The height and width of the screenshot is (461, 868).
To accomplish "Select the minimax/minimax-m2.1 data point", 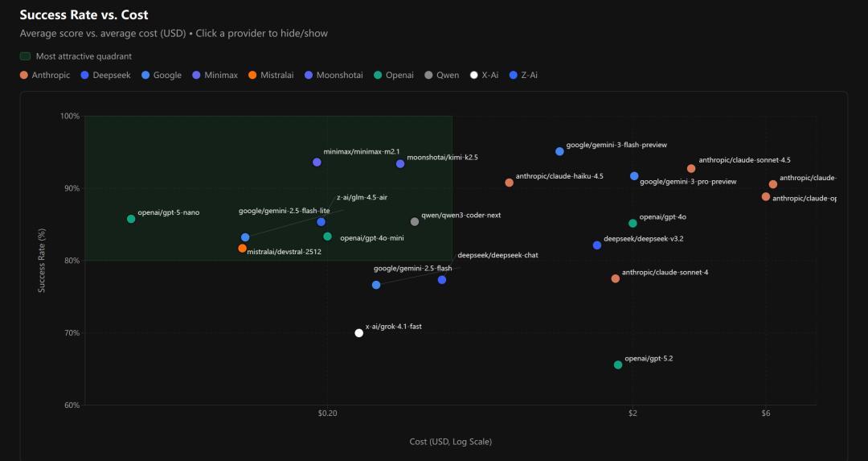I will 317,163.
